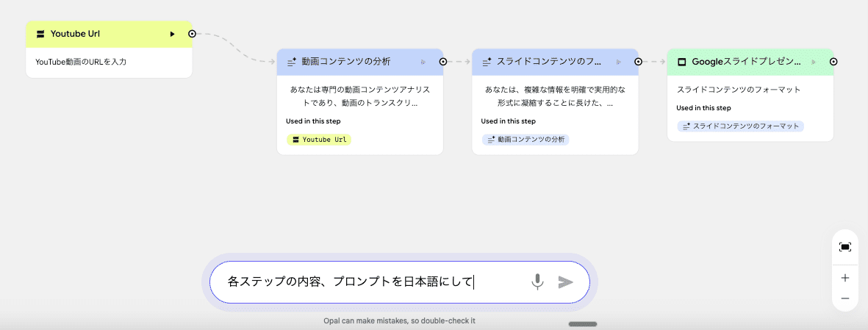Open the 動画コンテンツの分析 node title
868x330 pixels.
click(x=345, y=62)
